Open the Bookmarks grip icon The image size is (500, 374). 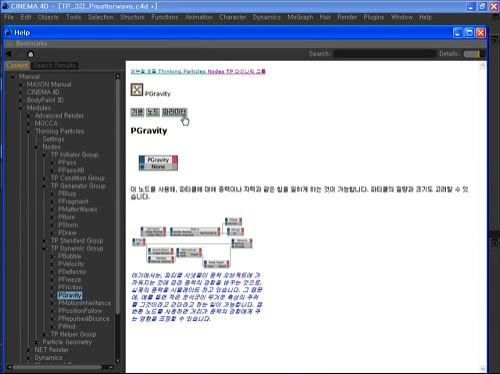9,44
